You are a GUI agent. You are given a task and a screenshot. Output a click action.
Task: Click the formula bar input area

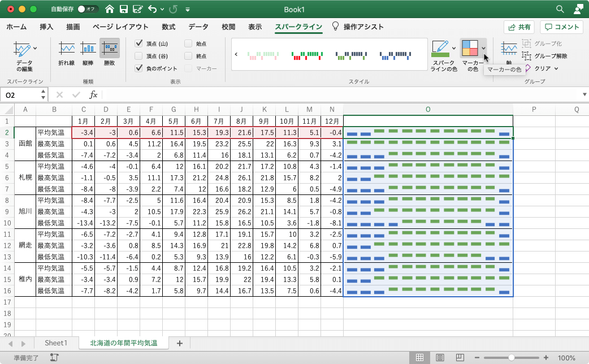click(x=341, y=94)
